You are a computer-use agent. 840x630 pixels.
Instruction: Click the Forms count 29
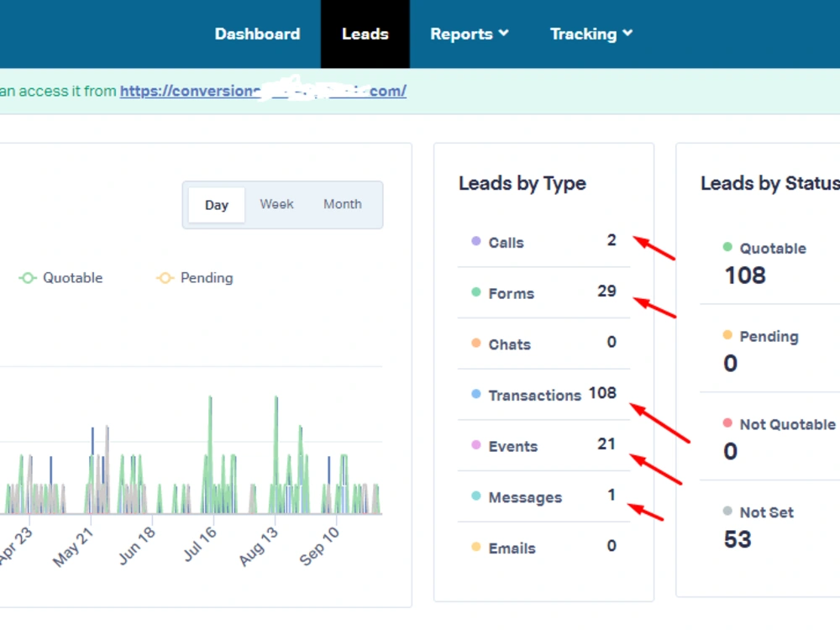(607, 291)
